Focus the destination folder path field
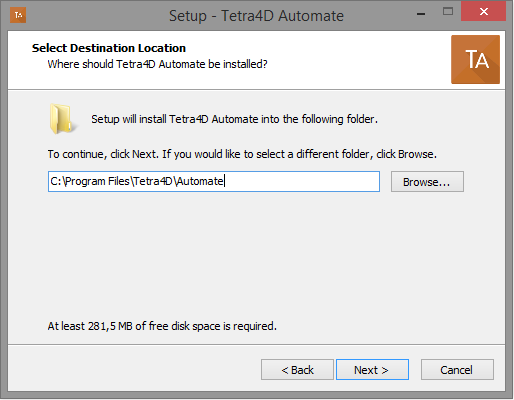This screenshot has height=400, width=514. coord(214,182)
